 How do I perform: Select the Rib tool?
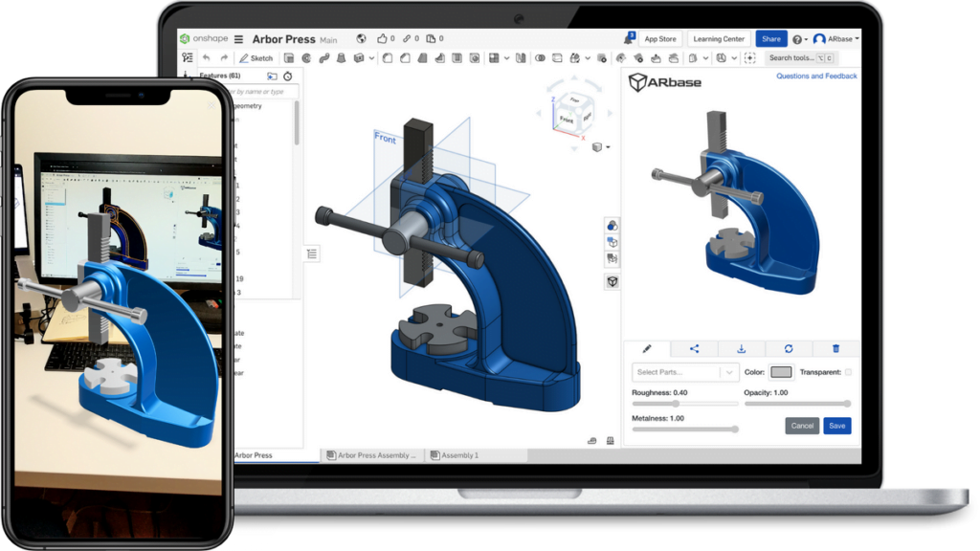pos(440,58)
